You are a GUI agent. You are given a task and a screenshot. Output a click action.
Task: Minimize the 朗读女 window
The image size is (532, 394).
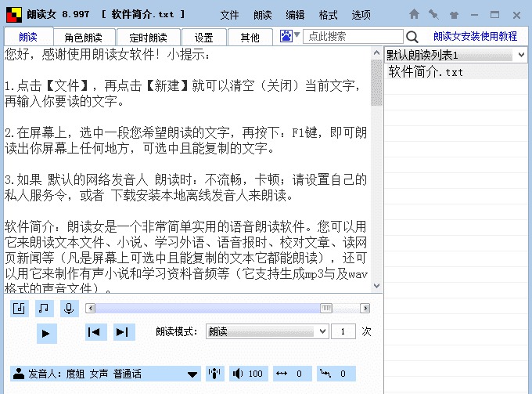click(x=474, y=15)
